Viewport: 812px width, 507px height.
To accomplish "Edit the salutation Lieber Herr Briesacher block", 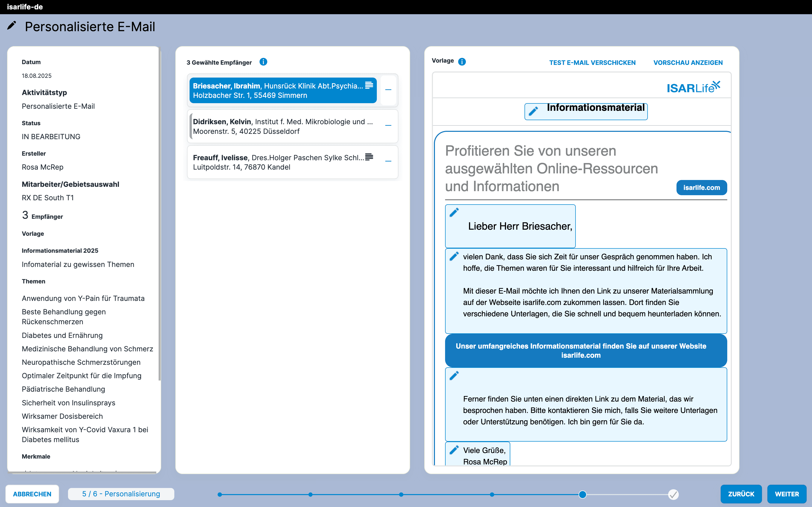I will coord(454,213).
